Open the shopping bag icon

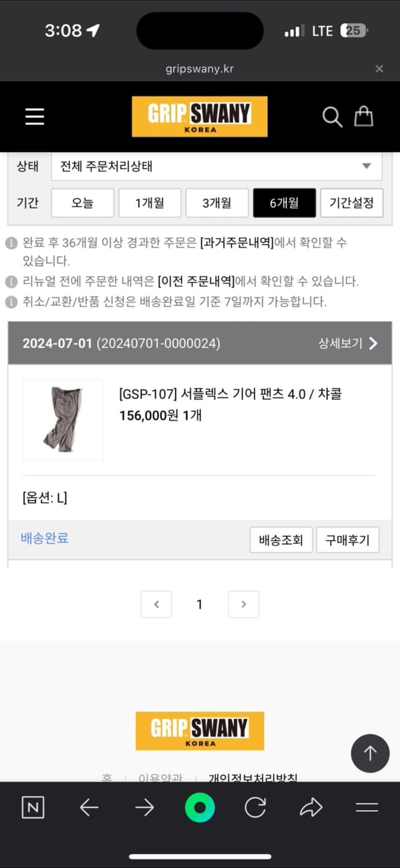365,116
